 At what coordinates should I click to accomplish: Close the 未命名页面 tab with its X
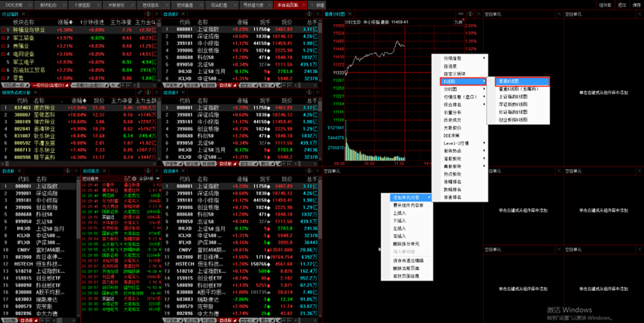click(303, 5)
